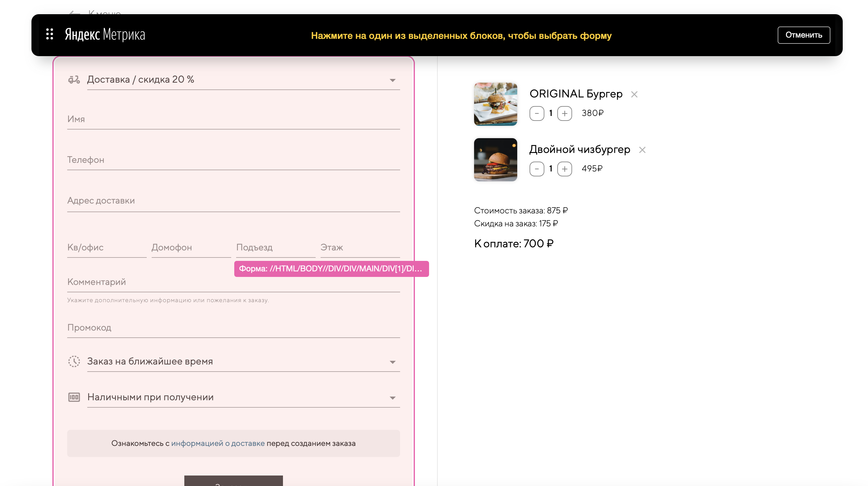Remove ORIGINAL Бургер from cart

pos(634,94)
